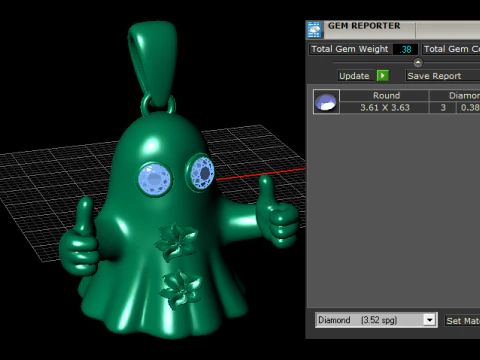Click the gem quantity cell showing 3

coord(443,108)
